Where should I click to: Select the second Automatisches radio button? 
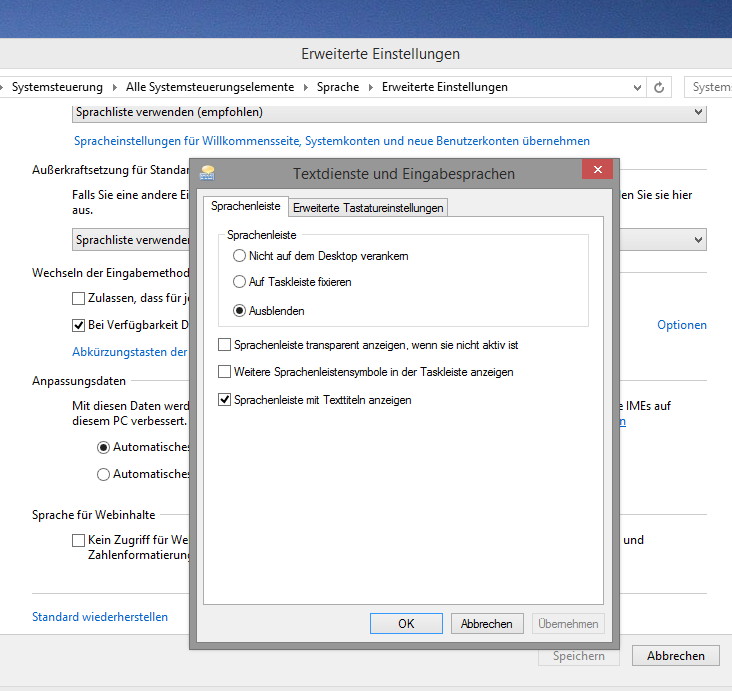tap(103, 474)
